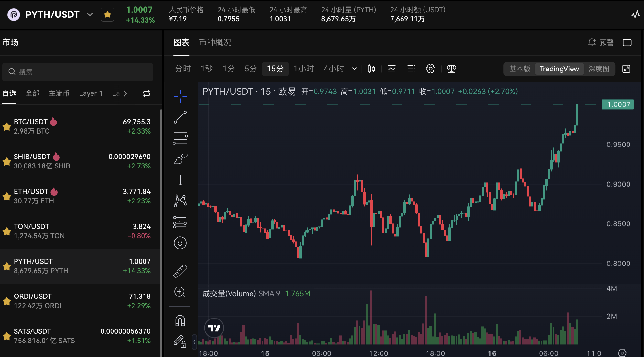Toggle the PYTH/USDT favorite star
The width and height of the screenshot is (644, 357).
point(107,15)
